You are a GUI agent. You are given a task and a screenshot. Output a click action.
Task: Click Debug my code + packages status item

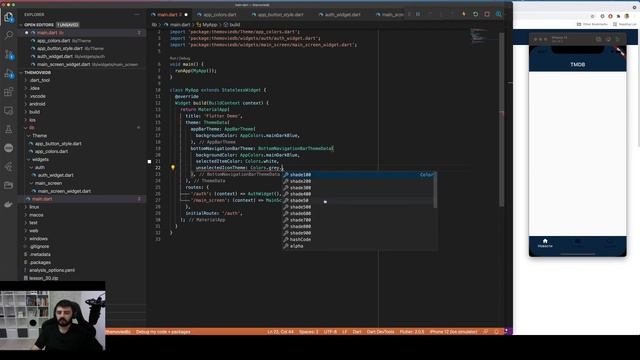(x=163, y=332)
